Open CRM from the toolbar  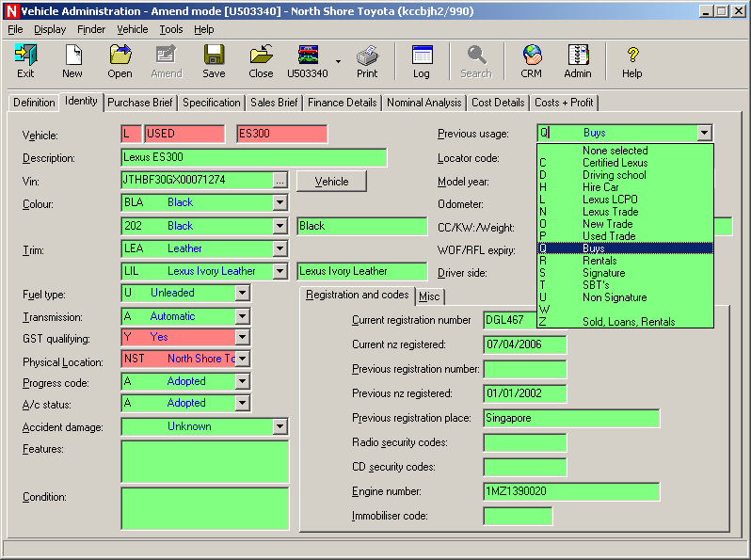tap(532, 60)
